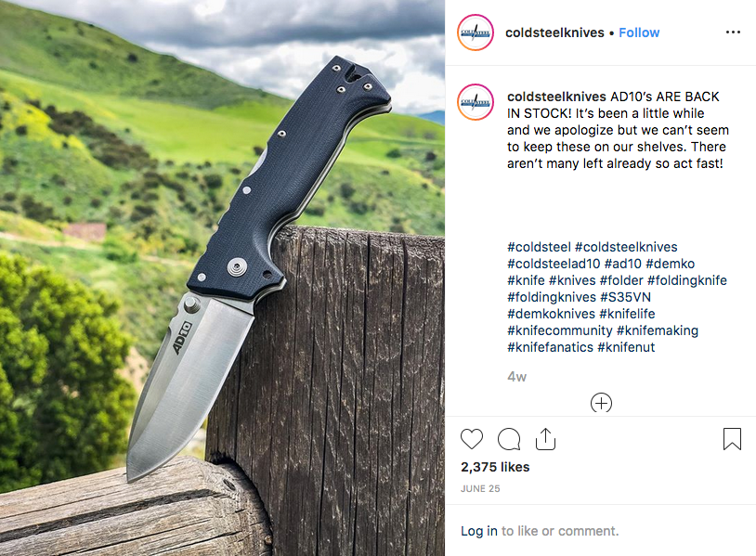Click the AD10 knife photo
756x556 pixels.
tap(222, 278)
